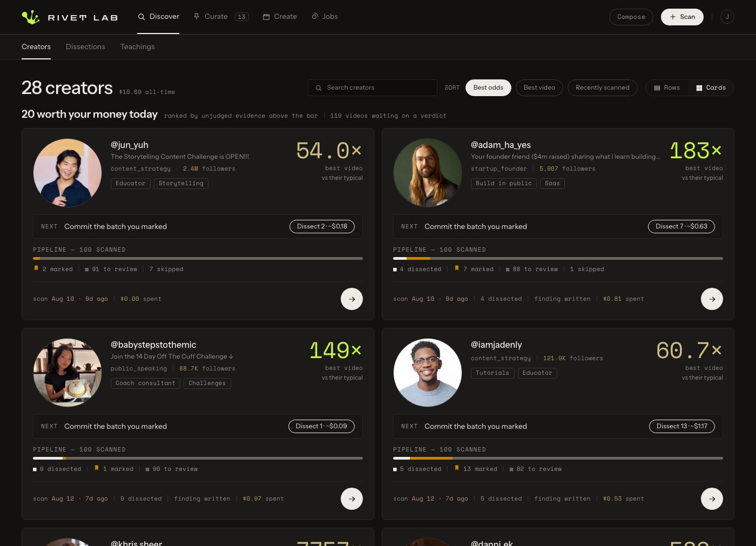Click the @jun_yuh pipeline progress bar
Screen dimensions: 756x546
point(198,259)
